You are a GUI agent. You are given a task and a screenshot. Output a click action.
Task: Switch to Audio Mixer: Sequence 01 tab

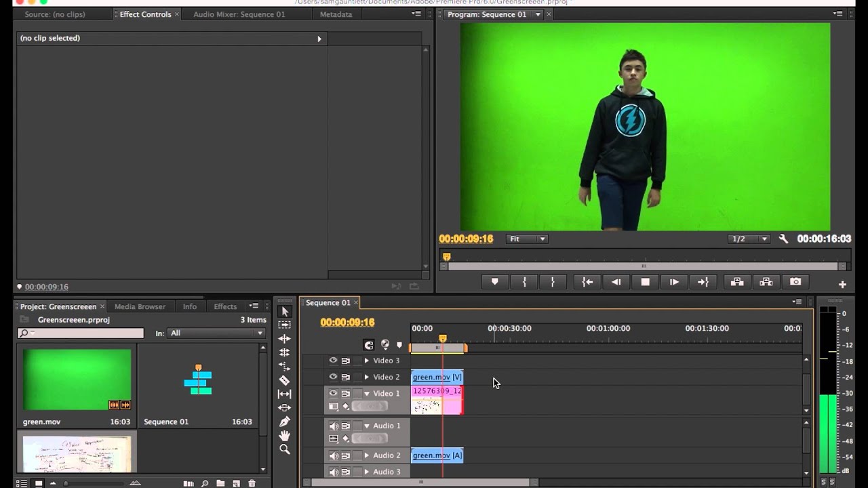(x=239, y=14)
